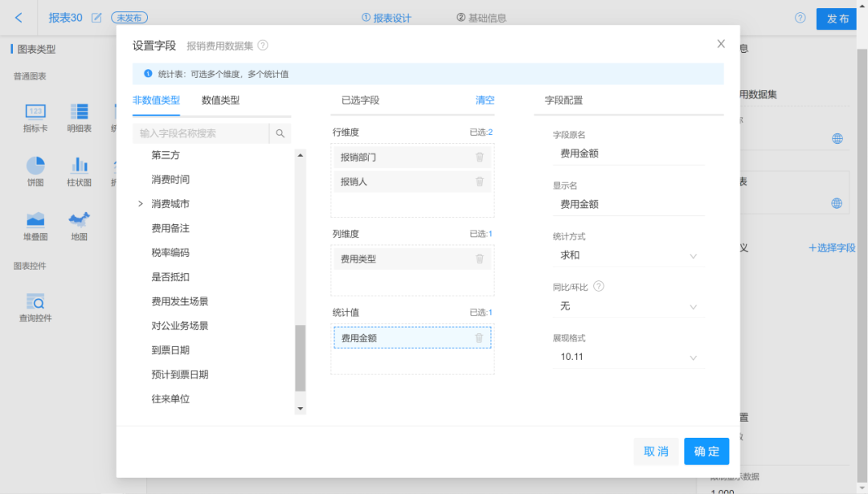Click the field list scrollbar thumb
This screenshot has height=494, width=868.
pyautogui.click(x=300, y=358)
